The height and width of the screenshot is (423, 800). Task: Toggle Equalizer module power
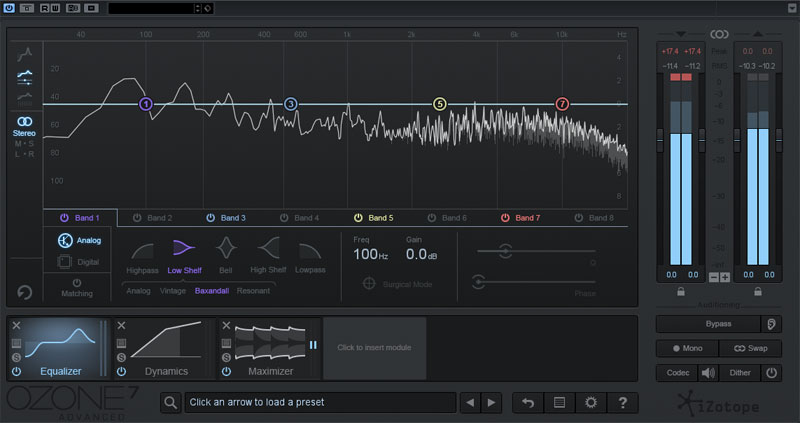click(16, 371)
